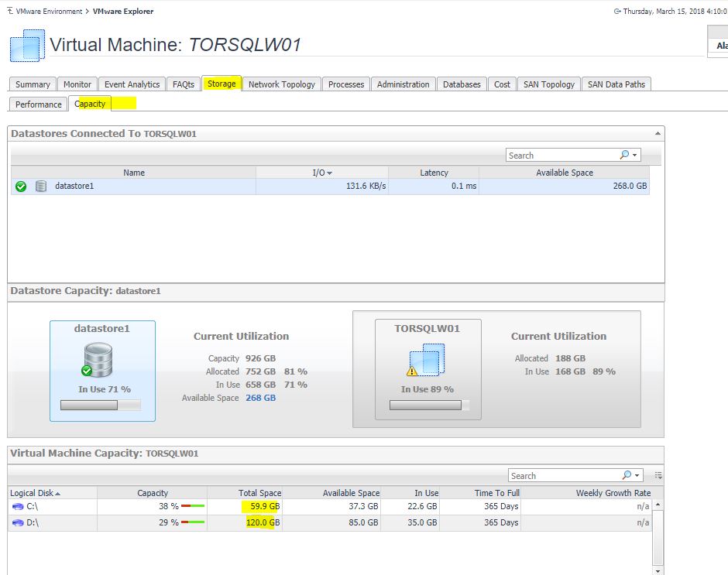Switch to the Monitor tab
The width and height of the screenshot is (728, 575).
pyautogui.click(x=77, y=84)
